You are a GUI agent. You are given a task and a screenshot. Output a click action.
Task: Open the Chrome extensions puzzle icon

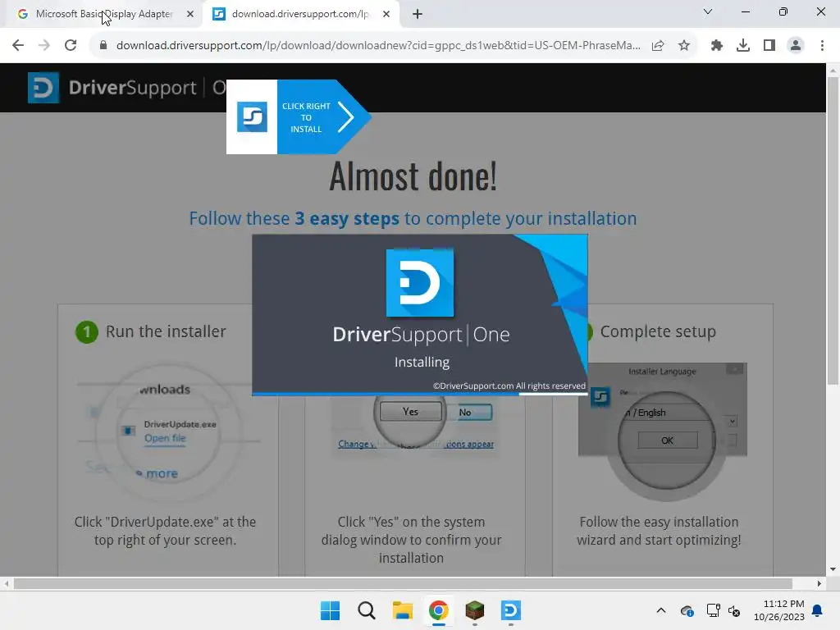717,46
